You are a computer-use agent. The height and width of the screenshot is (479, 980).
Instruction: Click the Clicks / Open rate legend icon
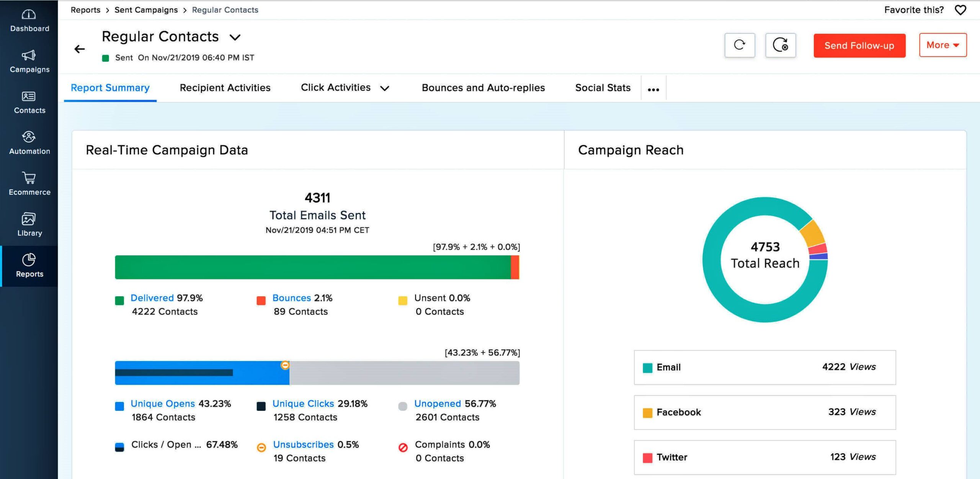click(x=119, y=447)
